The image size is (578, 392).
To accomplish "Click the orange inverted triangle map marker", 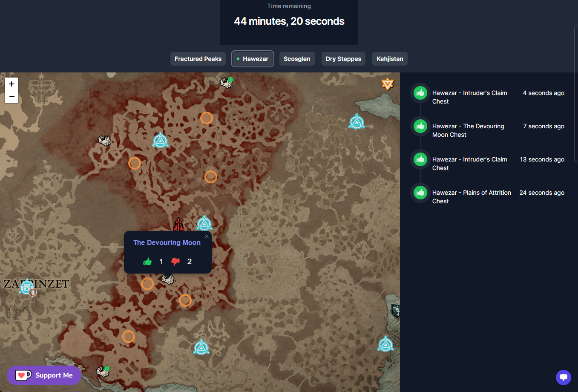I will [x=388, y=84].
